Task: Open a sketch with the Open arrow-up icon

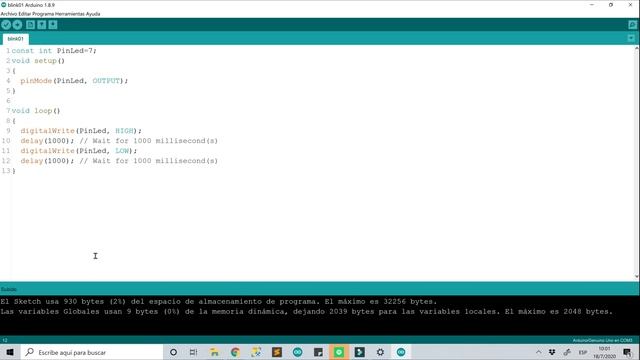Action: click(x=42, y=25)
